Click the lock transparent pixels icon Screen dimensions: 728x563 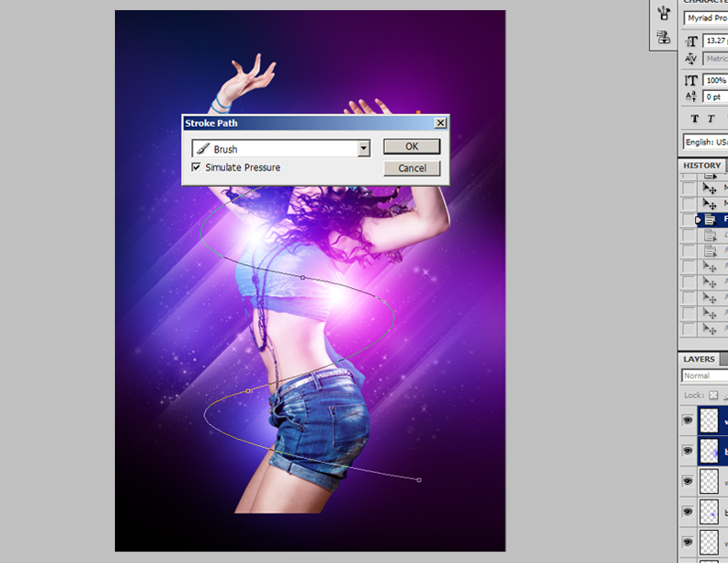(x=713, y=396)
